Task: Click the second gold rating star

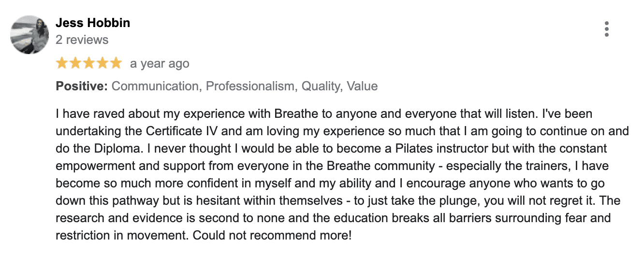Action: (x=75, y=63)
